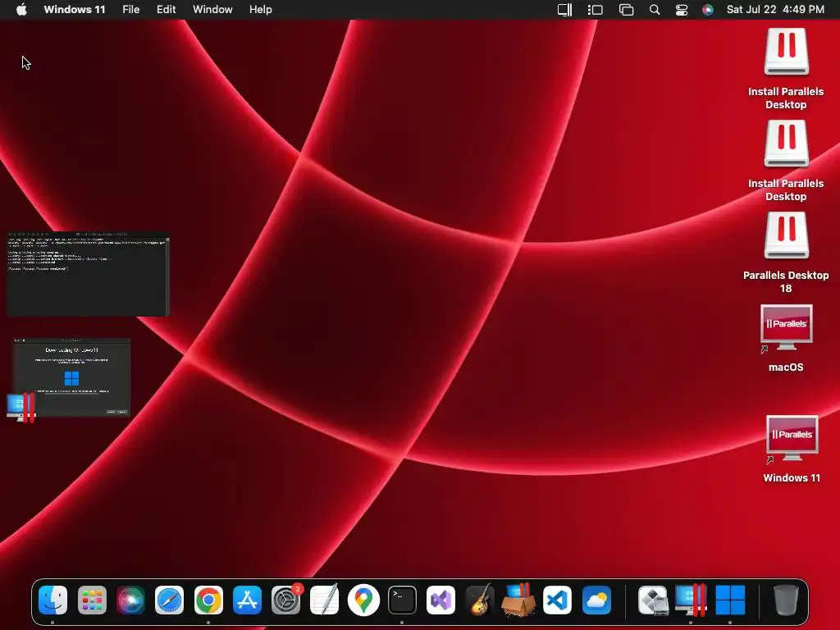The height and width of the screenshot is (630, 840).
Task: Select the Parallels Desktop 18 disk icon
Action: point(786,235)
